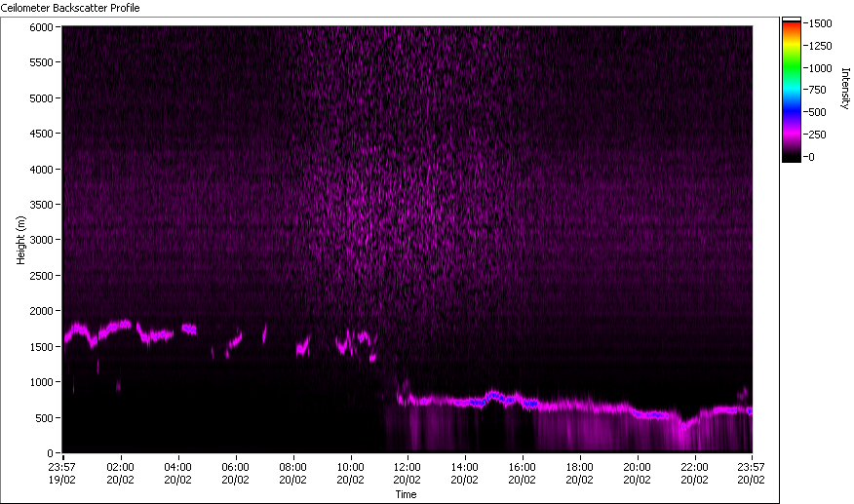This screenshot has width=854, height=504.
Task: Click the '14:00 20/02' time label
Action: pyautogui.click(x=465, y=473)
